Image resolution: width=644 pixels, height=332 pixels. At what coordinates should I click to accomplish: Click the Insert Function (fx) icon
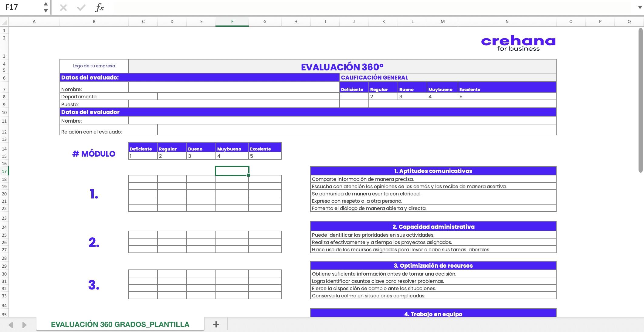tap(100, 8)
